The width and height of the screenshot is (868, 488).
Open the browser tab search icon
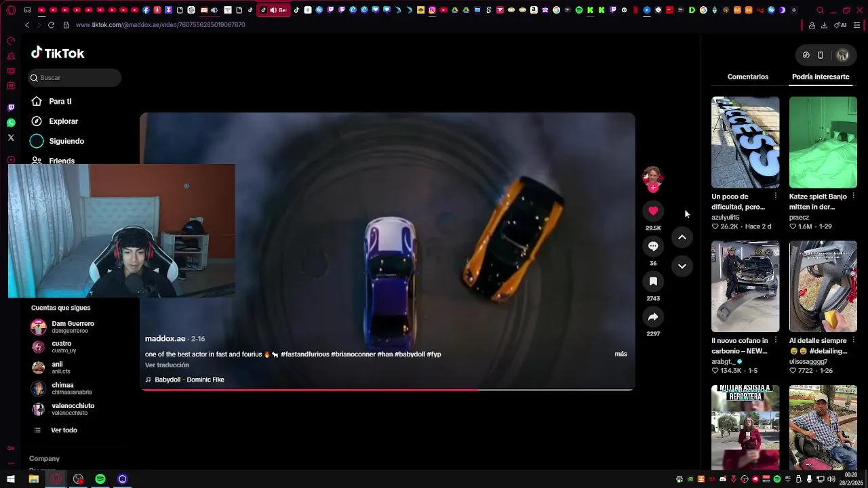click(x=820, y=10)
